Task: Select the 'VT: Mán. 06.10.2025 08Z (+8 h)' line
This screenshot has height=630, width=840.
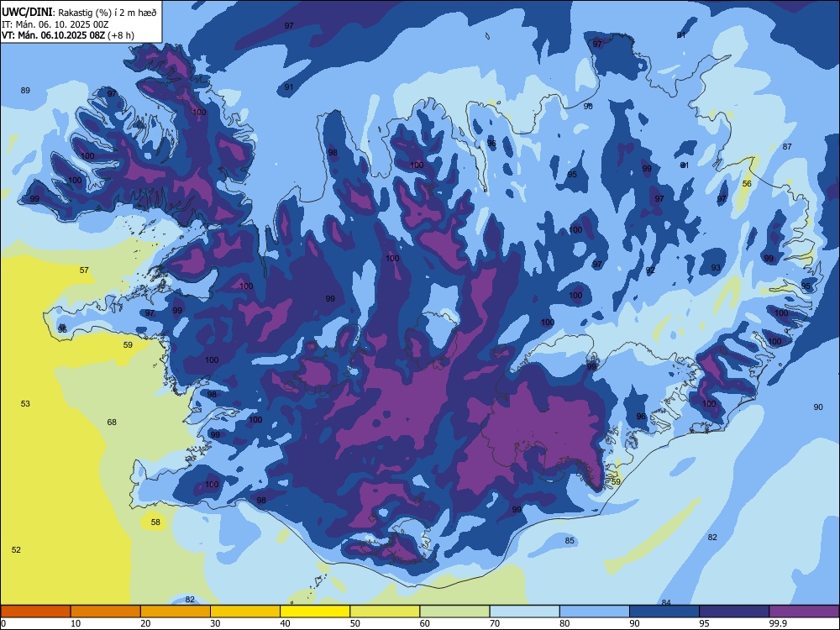Action: click(x=68, y=35)
